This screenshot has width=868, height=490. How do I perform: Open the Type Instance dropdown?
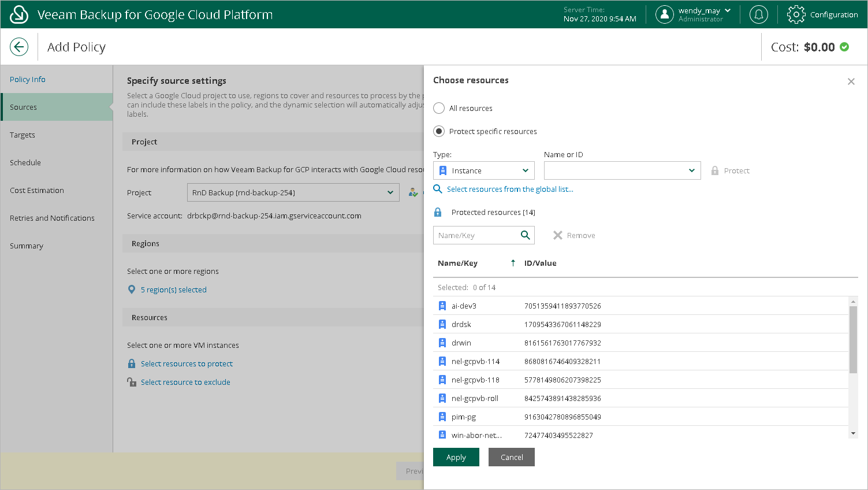click(x=484, y=170)
